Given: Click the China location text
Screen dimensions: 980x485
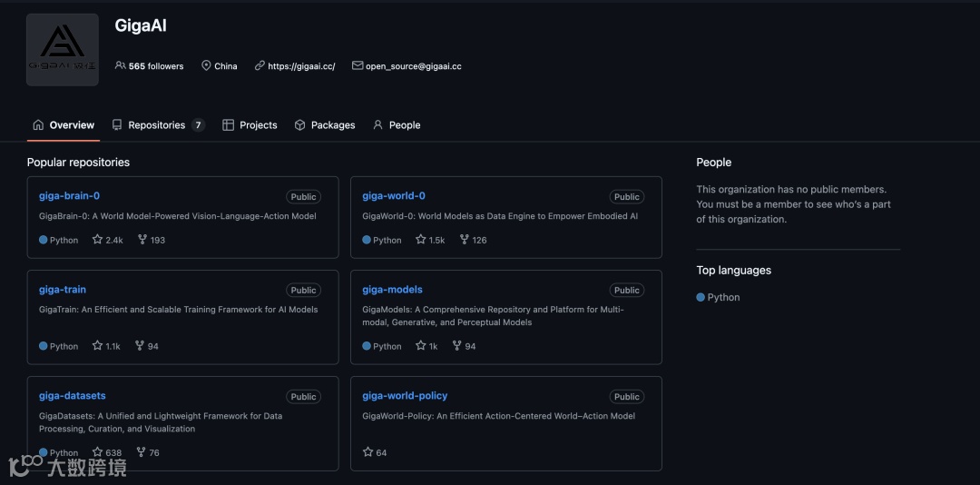Looking at the screenshot, I should click(x=226, y=65).
